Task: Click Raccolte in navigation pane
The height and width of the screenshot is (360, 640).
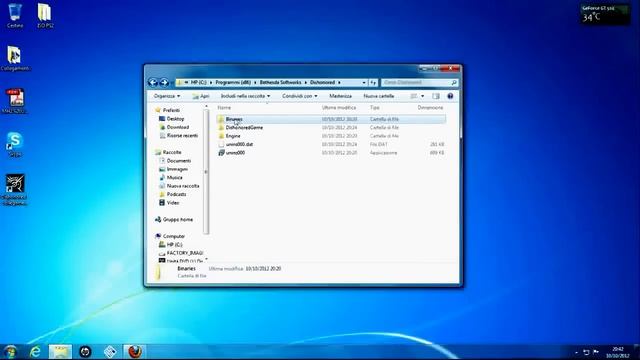Action: point(172,152)
